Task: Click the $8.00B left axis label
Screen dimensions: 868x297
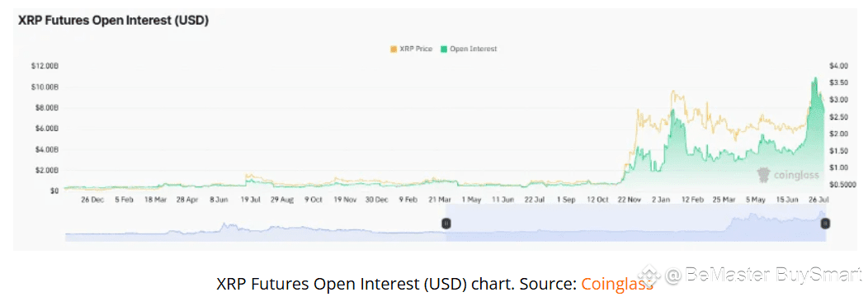Action: [x=47, y=107]
